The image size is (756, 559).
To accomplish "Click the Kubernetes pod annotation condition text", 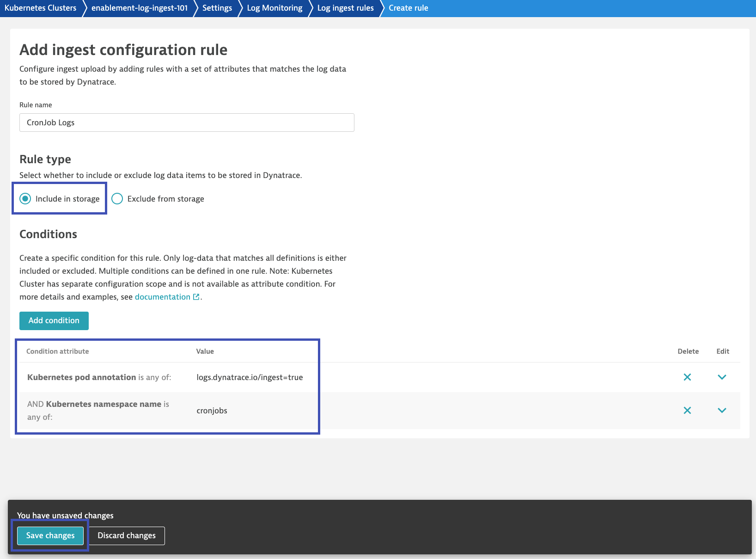I will click(99, 377).
